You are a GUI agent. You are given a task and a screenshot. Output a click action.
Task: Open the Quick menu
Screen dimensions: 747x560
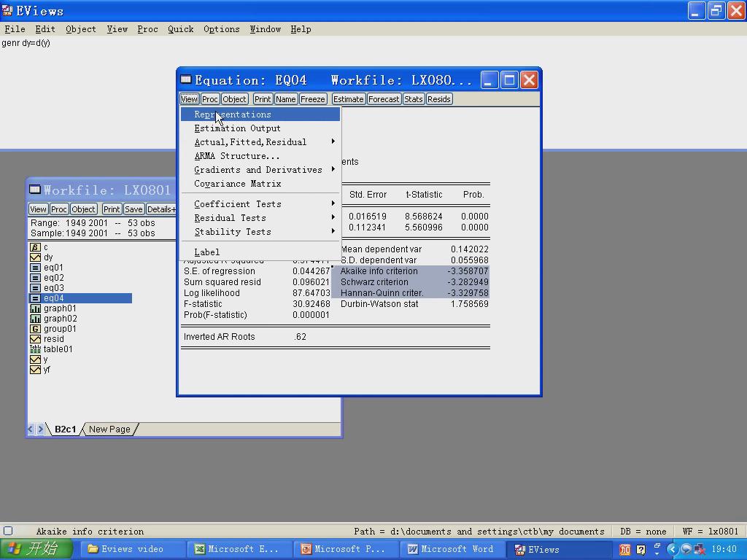click(x=181, y=29)
